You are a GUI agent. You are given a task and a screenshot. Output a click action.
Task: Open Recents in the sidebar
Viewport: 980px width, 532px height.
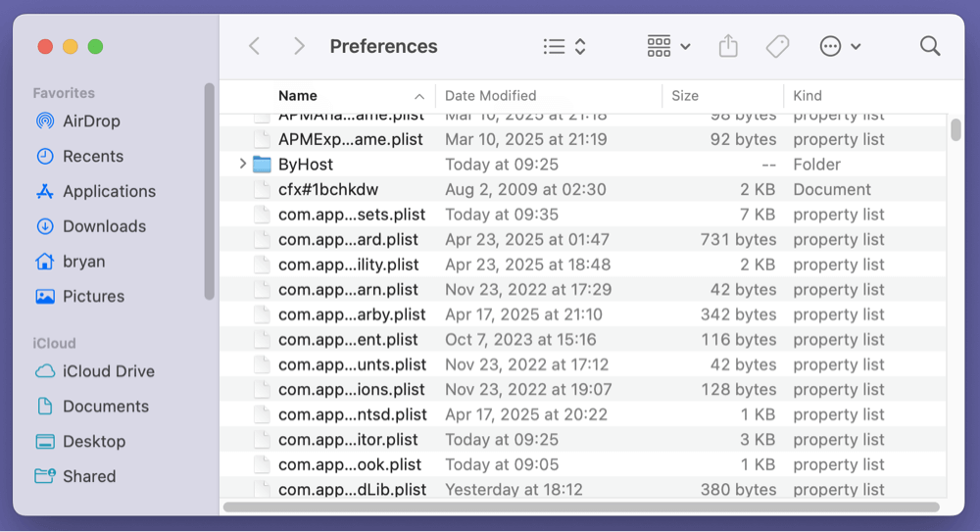(79, 156)
